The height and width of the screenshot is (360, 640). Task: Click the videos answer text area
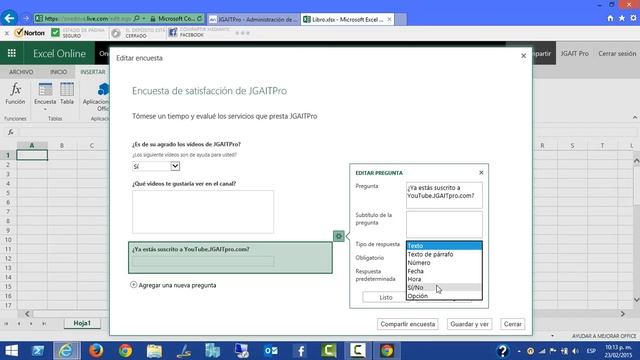203,212
